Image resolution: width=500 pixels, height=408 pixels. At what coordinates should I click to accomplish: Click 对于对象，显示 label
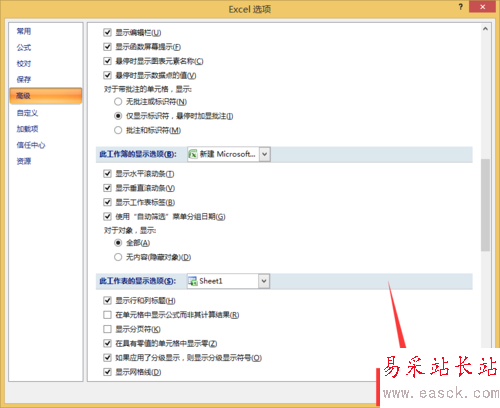click(130, 230)
